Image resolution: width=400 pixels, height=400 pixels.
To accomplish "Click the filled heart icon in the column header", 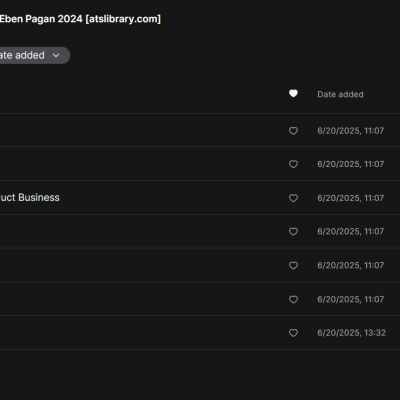I will pyautogui.click(x=293, y=94).
